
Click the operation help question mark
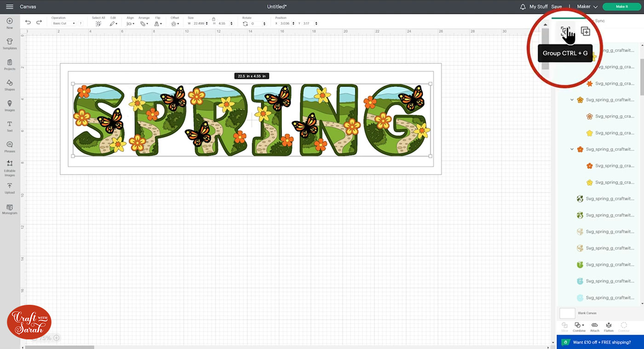(x=80, y=23)
